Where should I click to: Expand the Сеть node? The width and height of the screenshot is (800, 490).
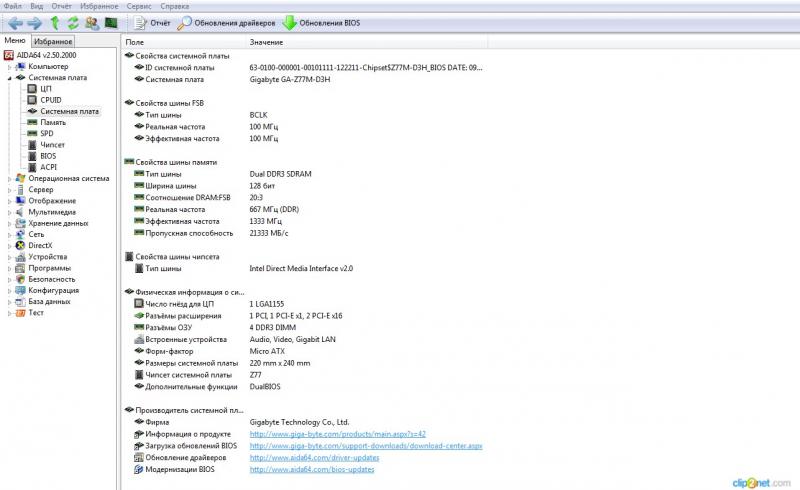[x=9, y=235]
